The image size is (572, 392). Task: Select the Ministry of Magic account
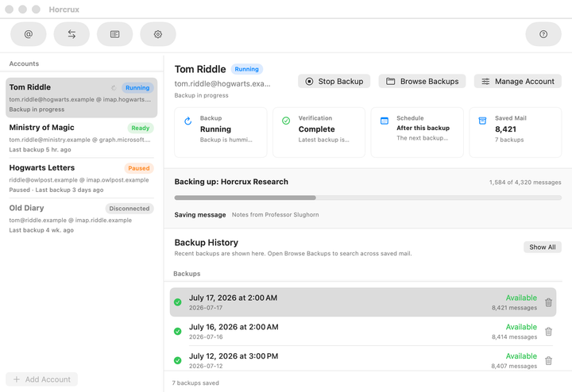tap(81, 138)
